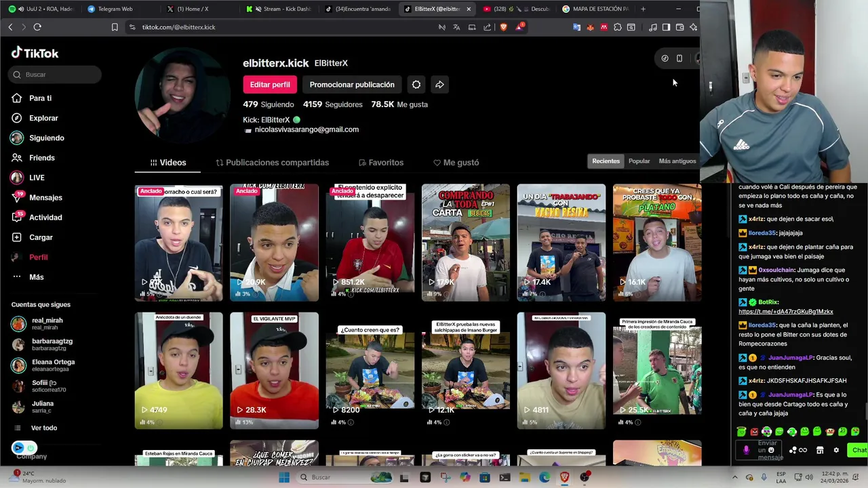Sort videos by Popular
This screenshot has height=488, width=868.
click(x=639, y=161)
